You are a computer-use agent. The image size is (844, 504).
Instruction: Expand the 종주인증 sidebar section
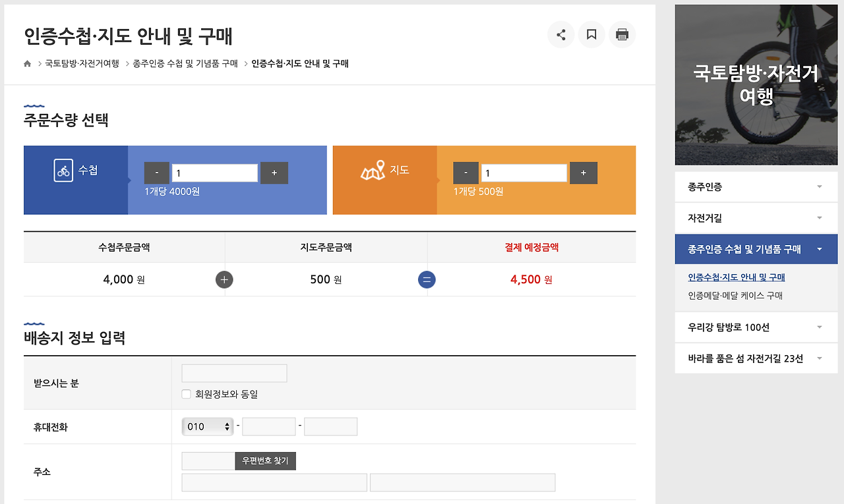[756, 187]
